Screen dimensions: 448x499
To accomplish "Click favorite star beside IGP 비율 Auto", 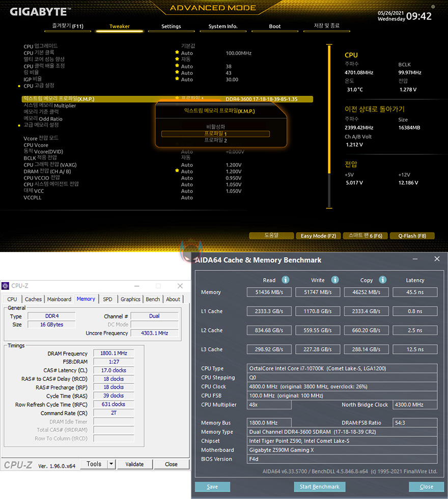I will click(x=177, y=78).
